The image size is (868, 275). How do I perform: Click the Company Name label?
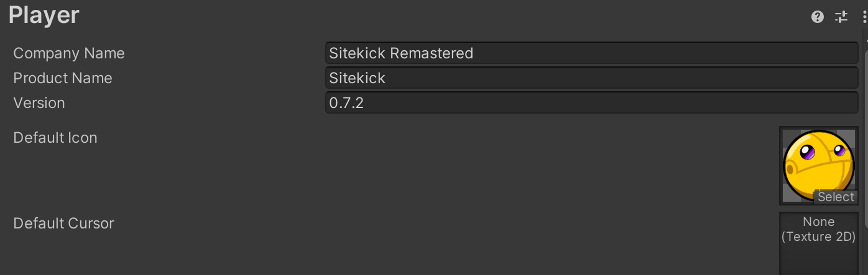pos(69,53)
